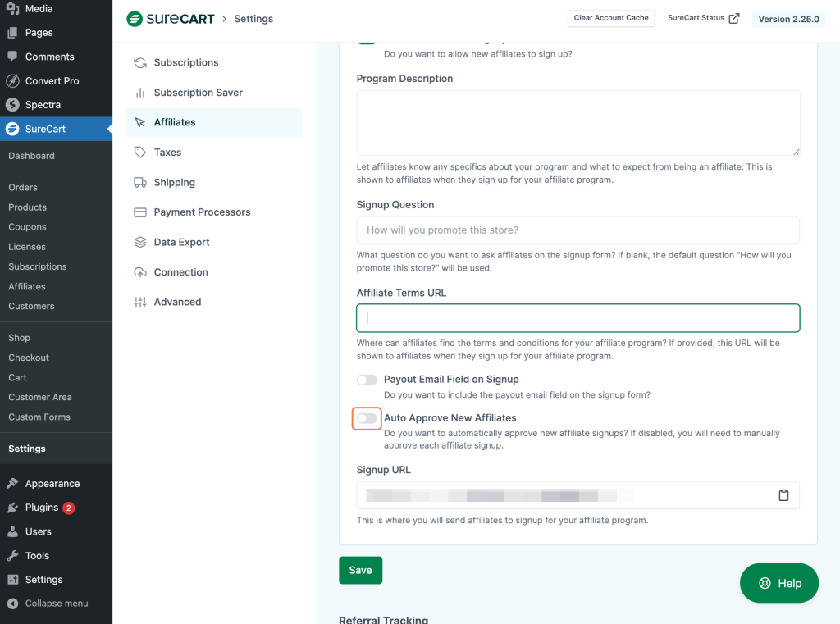Select the Shipping settings icon

pyautogui.click(x=138, y=182)
